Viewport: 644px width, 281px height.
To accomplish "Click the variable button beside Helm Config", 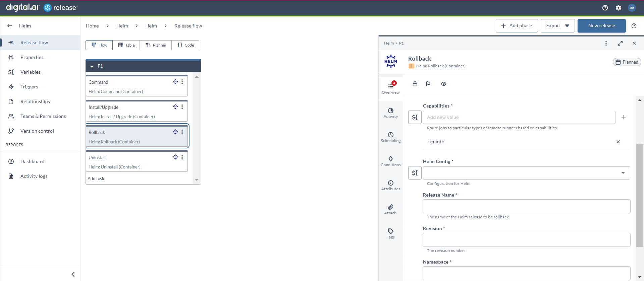I will [415, 173].
